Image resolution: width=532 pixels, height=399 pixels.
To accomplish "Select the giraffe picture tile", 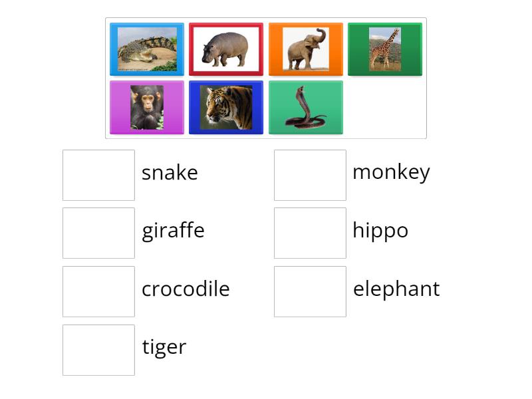I will (x=384, y=49).
